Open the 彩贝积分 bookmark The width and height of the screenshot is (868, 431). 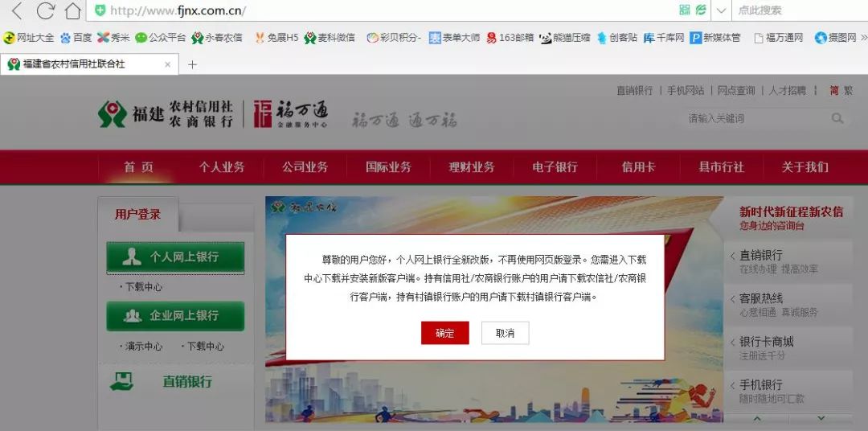coord(394,38)
